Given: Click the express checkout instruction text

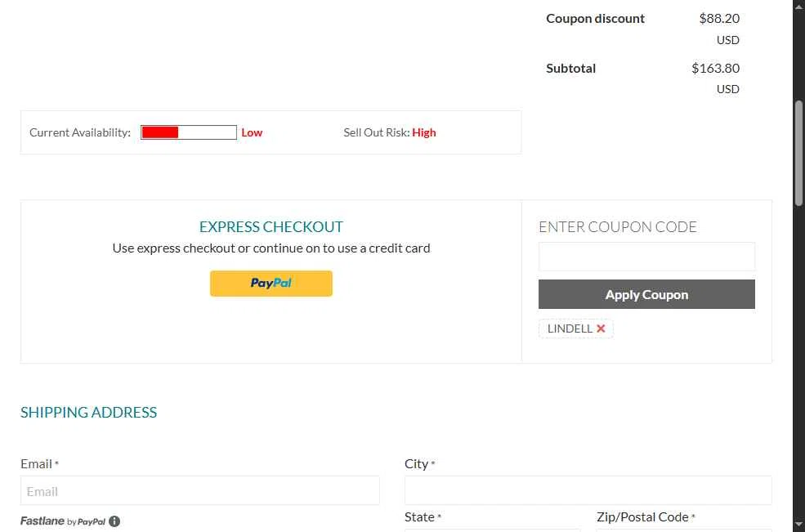Looking at the screenshot, I should click(x=271, y=248).
